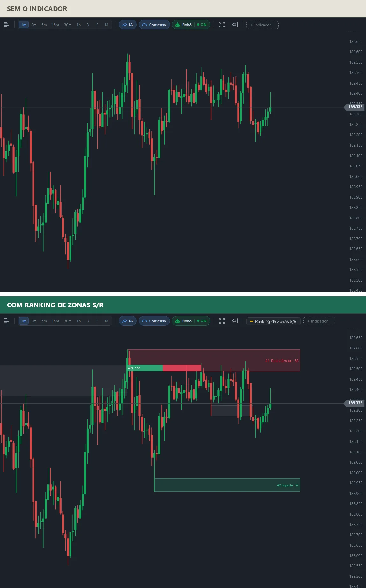
Task: Open the sidebar panel icon in the SEM O INDICADOR chart
Action: (x=6, y=25)
